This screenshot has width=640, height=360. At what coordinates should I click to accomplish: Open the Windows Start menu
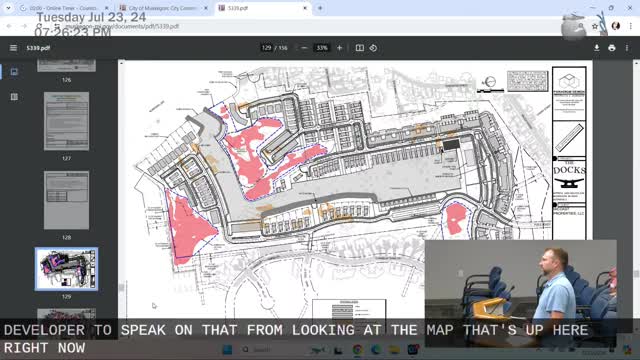pos(227,350)
